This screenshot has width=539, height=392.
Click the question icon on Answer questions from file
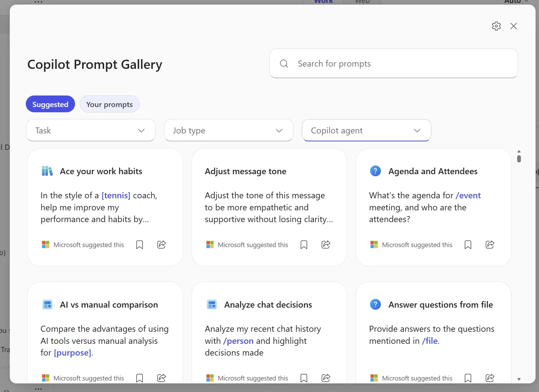(x=375, y=304)
